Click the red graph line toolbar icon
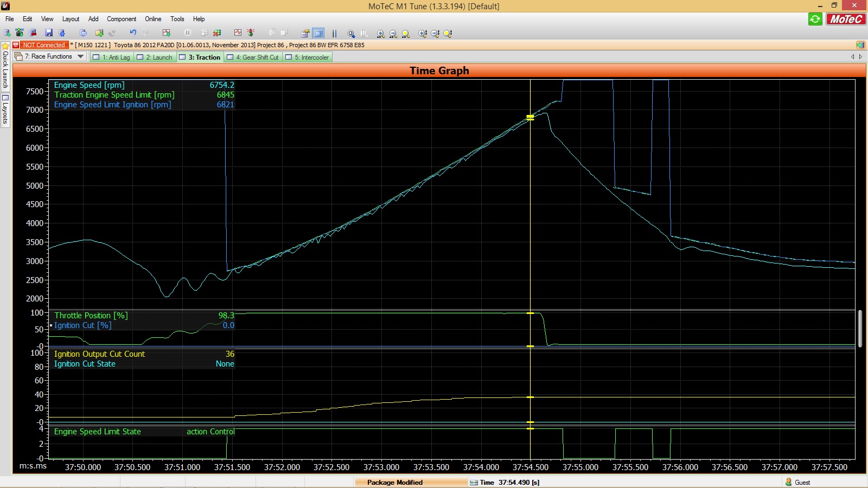Viewport: 868px width, 488px height. [x=238, y=33]
